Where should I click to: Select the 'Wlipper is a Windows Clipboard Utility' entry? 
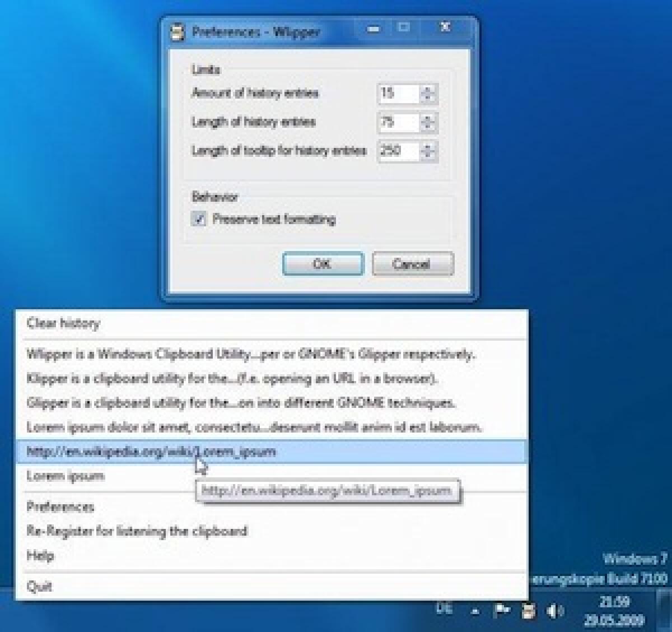coord(271,354)
